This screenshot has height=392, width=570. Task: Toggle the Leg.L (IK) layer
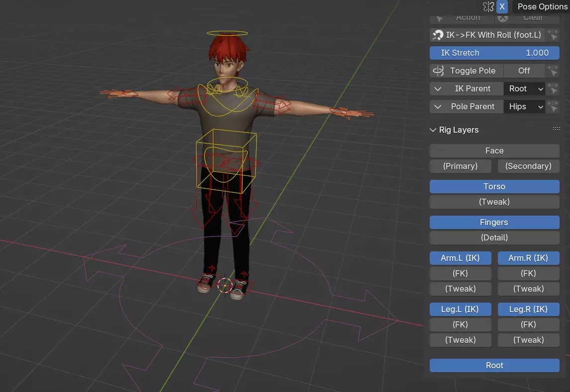[x=460, y=309]
